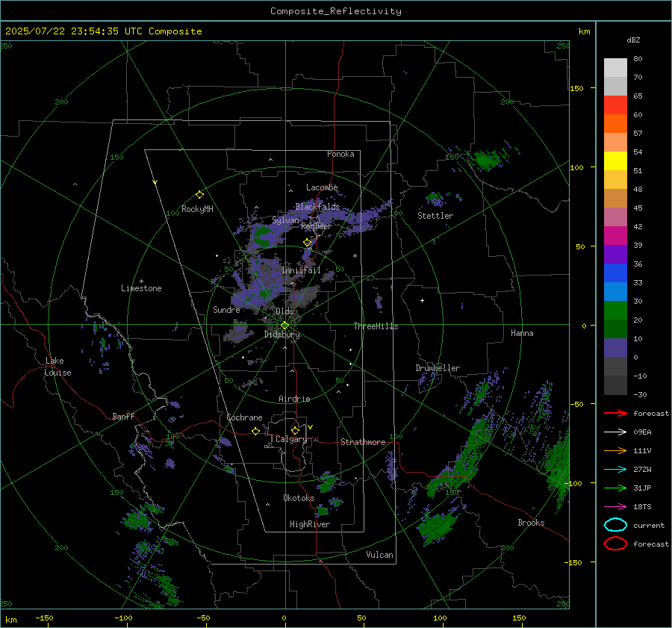Click the light gray 80–70 dBZ swatch
Screen dimensions: 672x628
point(615,68)
